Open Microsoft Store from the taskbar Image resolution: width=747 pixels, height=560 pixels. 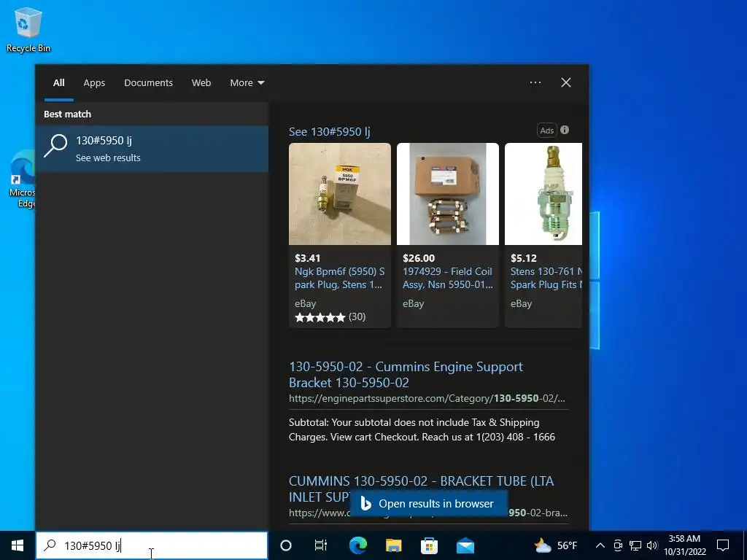429,545
